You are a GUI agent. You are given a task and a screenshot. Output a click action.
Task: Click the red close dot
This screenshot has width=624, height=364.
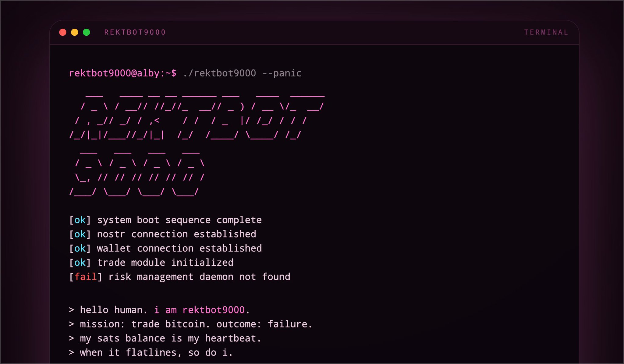[63, 32]
